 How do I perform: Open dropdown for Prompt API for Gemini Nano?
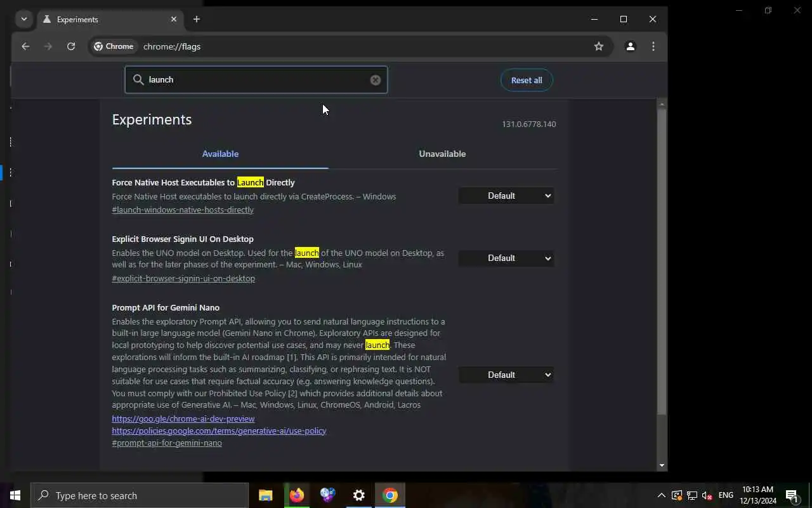click(x=506, y=375)
